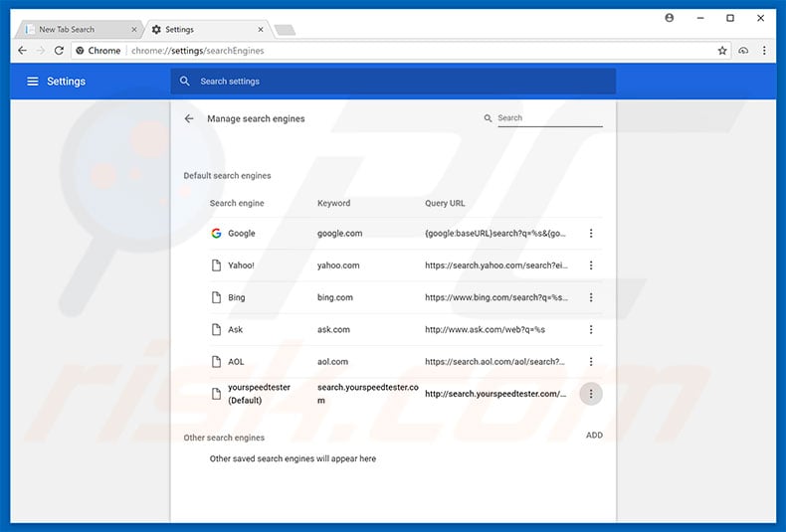Click the search settings magnifier icon
786x532 pixels.
pos(184,82)
